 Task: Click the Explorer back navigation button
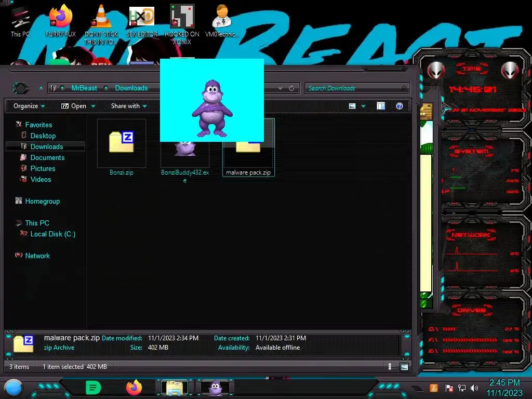tap(21, 88)
